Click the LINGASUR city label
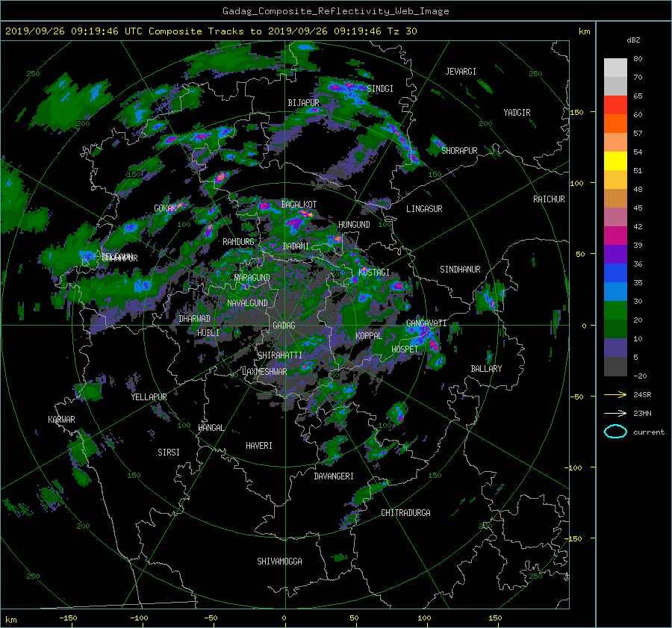672x628 pixels. click(424, 209)
